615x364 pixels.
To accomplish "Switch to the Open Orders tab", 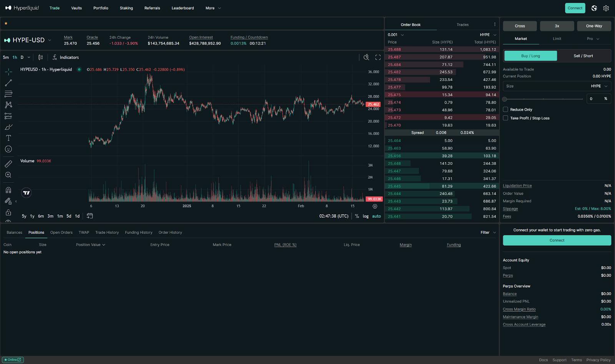I will point(61,232).
